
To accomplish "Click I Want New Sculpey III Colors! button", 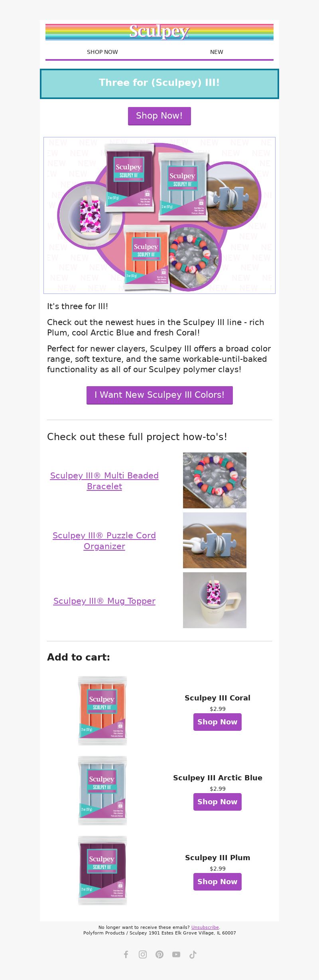I will (159, 395).
